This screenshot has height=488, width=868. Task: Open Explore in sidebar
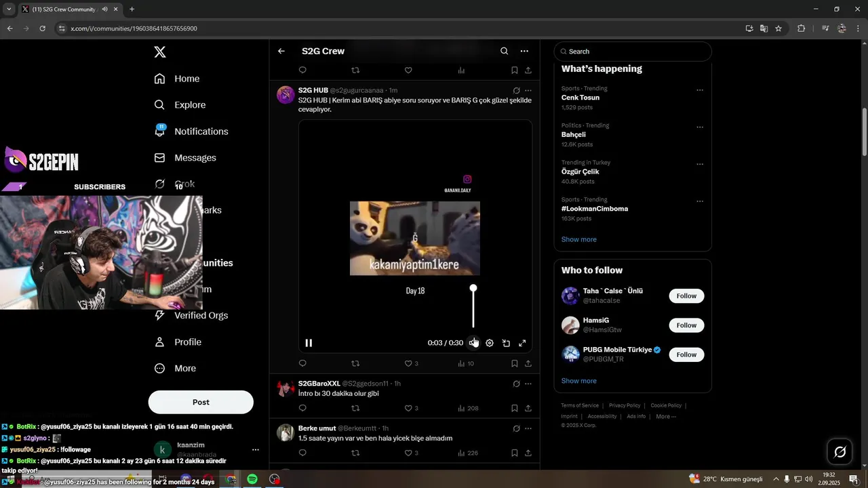pos(180,105)
